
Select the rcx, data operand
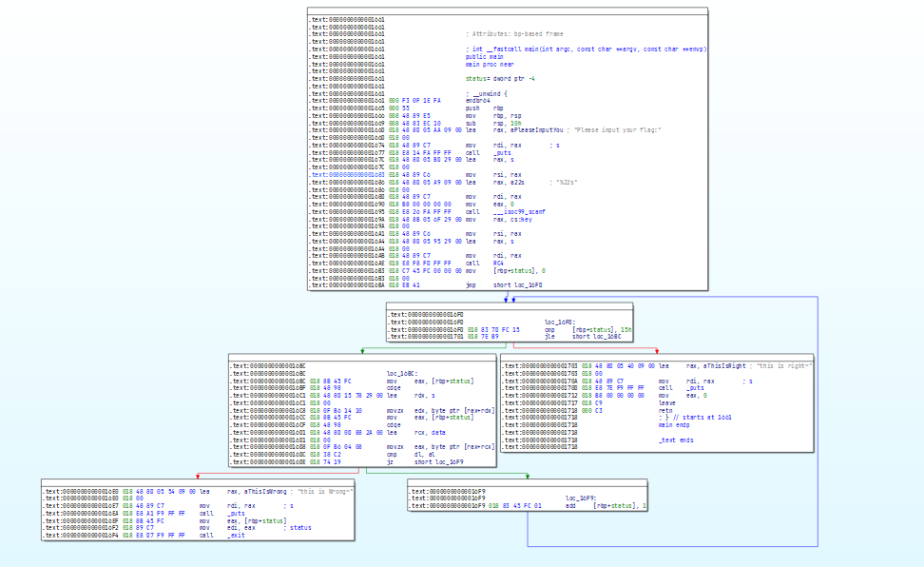point(431,432)
